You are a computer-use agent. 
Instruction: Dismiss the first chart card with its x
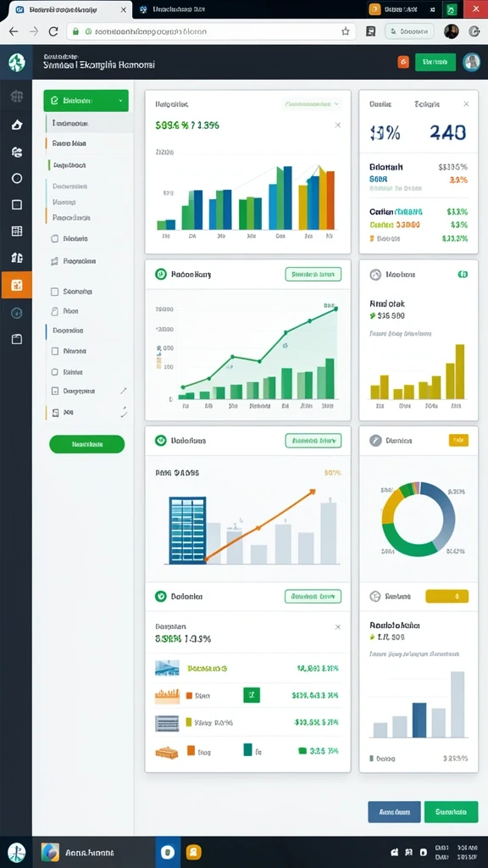point(337,125)
